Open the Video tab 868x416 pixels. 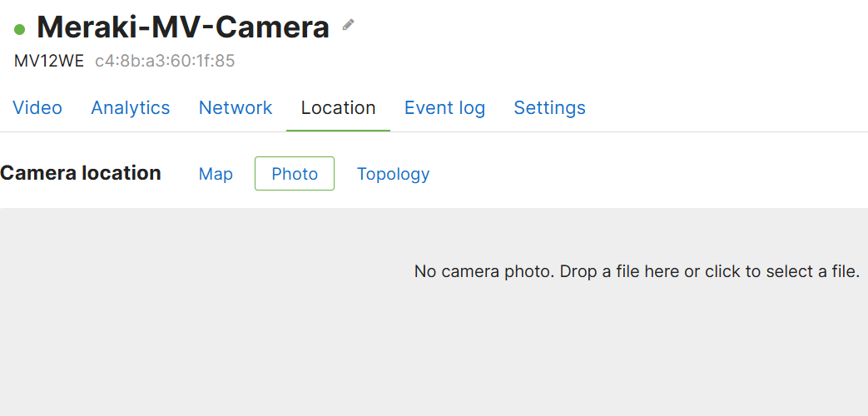click(x=37, y=107)
